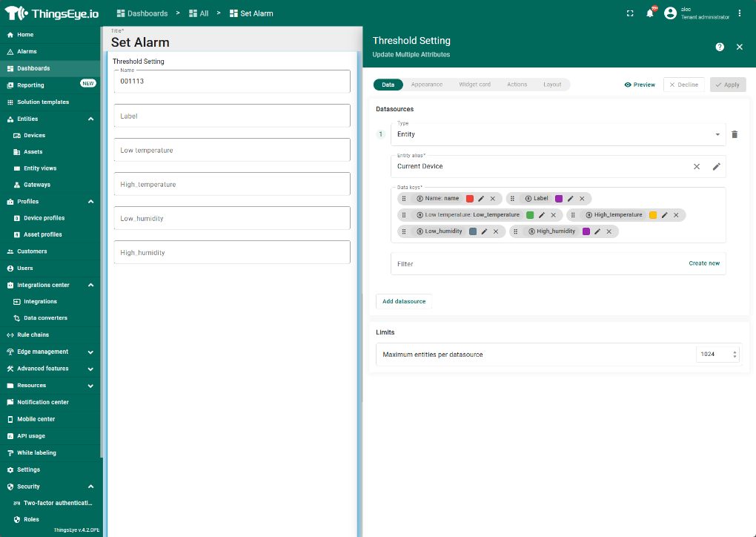
Task: Switch to the Appearance tab
Action: click(x=427, y=85)
